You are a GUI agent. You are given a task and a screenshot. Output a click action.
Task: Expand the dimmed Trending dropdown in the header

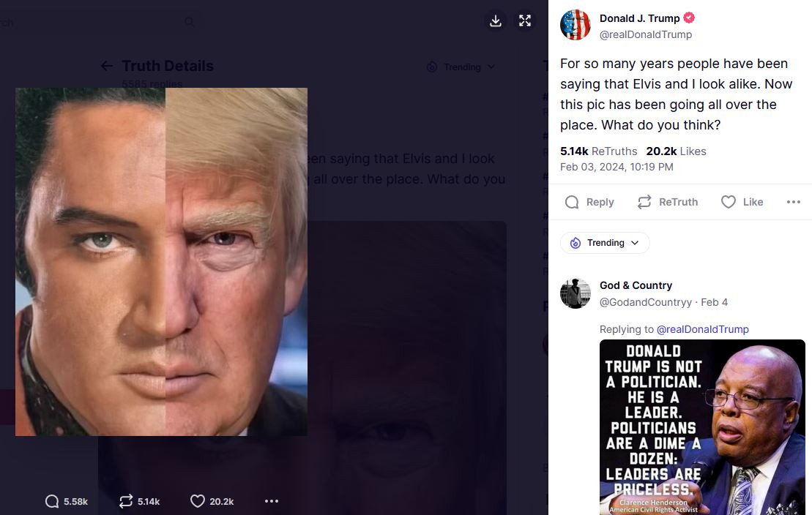461,67
